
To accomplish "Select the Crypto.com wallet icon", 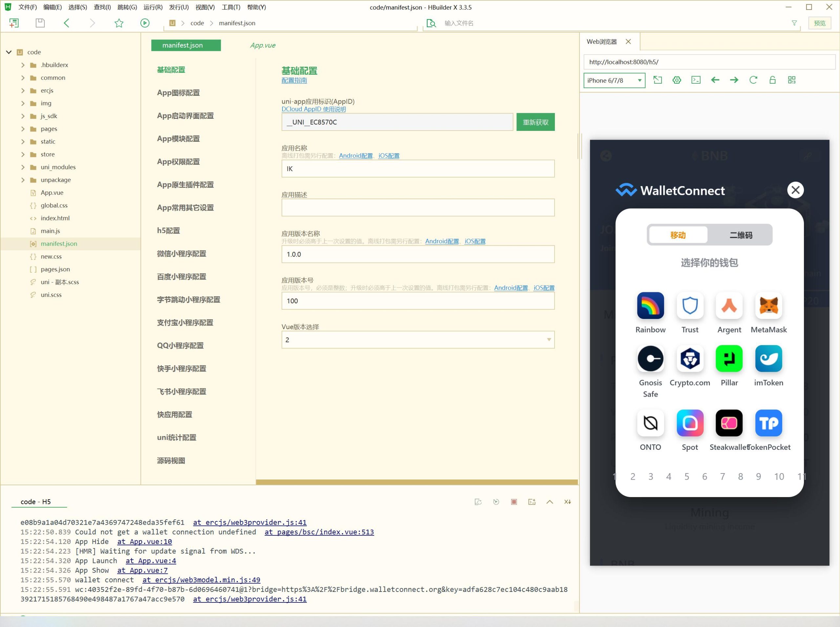I will click(x=689, y=359).
